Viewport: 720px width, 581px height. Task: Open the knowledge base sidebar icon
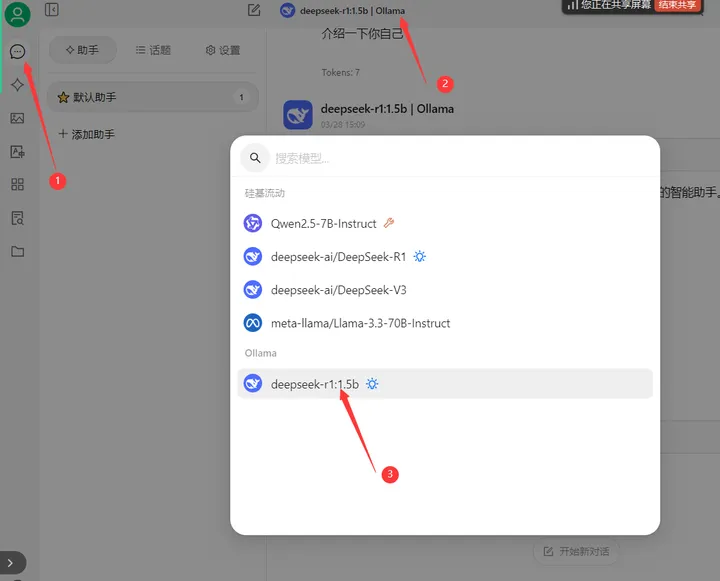(17, 218)
